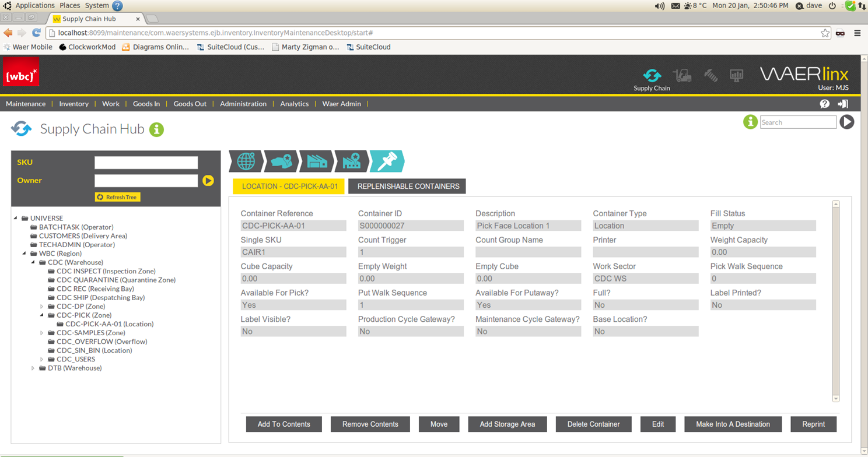
Task: Expand the DTB Warehouse tree node
Action: 33,368
